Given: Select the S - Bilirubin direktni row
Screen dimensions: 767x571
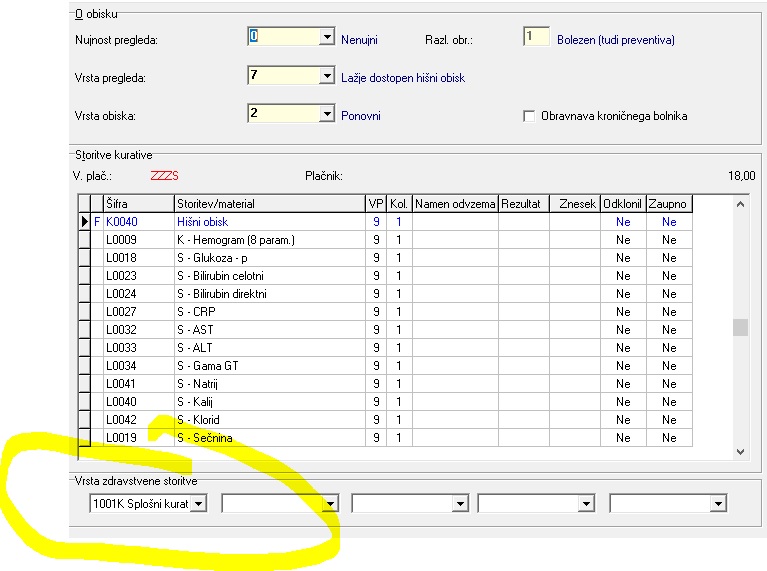Looking at the screenshot, I should [385, 294].
